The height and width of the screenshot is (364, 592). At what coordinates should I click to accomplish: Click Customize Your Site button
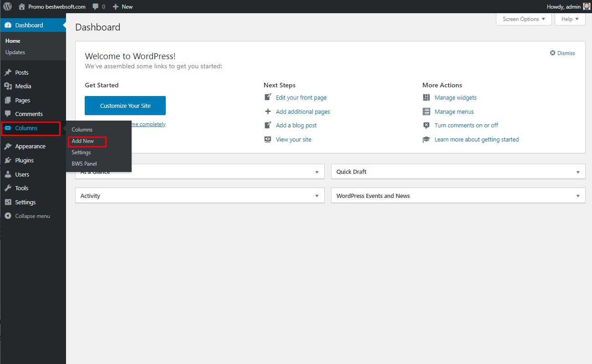point(125,106)
